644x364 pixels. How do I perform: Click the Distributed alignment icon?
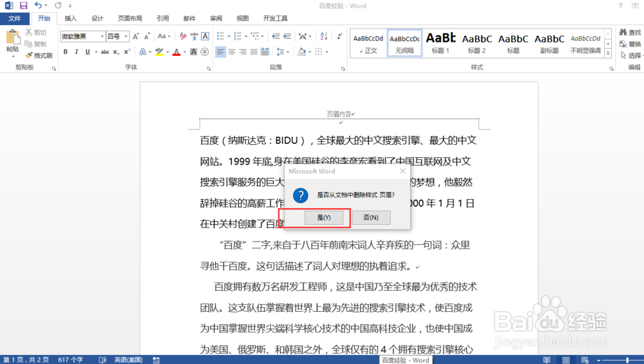(265, 52)
